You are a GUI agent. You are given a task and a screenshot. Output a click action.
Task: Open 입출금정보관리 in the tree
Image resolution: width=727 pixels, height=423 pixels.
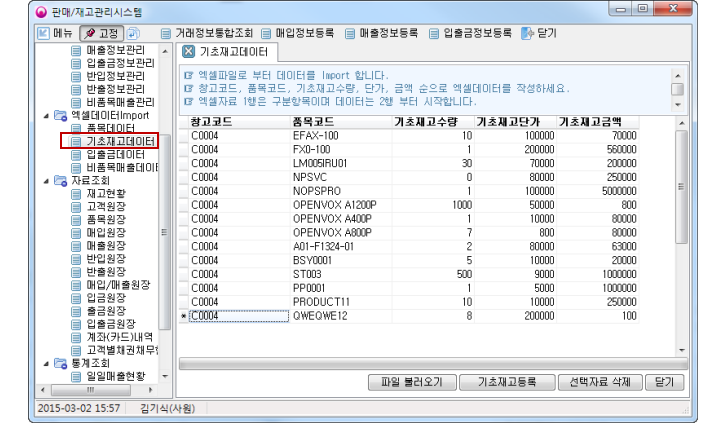tap(121, 63)
